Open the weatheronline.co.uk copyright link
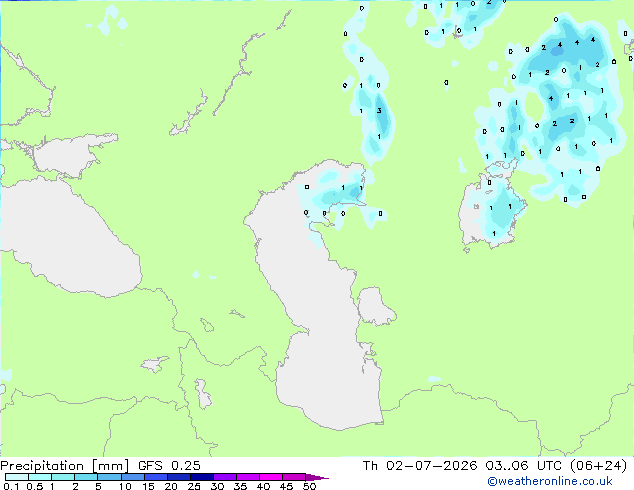Image resolution: width=634 pixels, height=490 pixels. click(x=550, y=481)
